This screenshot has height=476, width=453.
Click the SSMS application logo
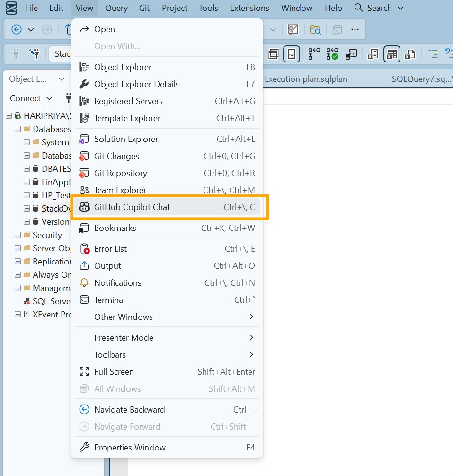coord(11,8)
